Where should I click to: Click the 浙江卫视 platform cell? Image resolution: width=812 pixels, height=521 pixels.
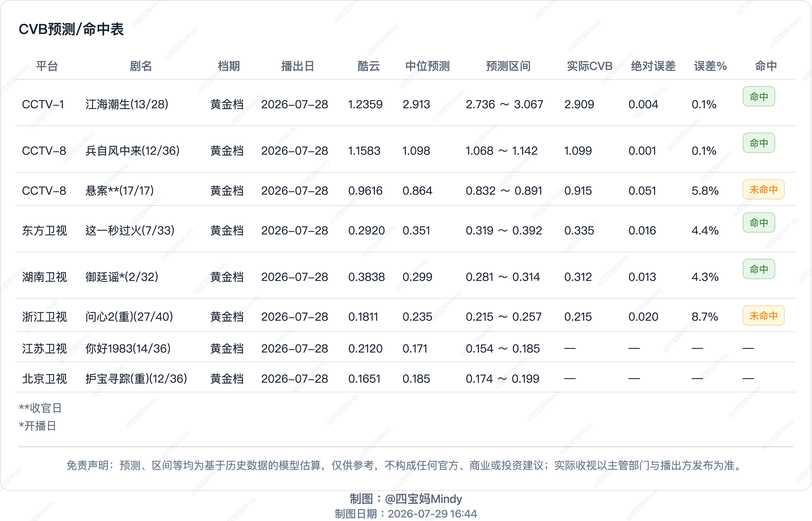point(45,317)
